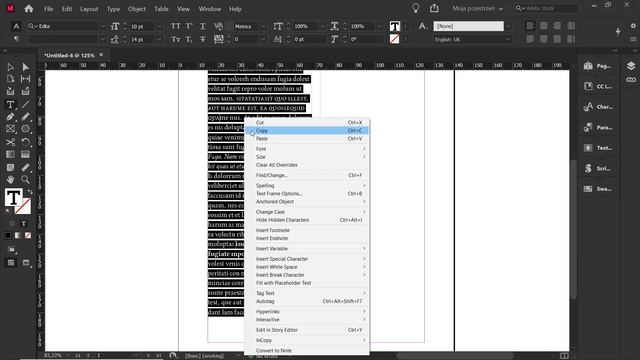Open the Object menu

point(137,9)
